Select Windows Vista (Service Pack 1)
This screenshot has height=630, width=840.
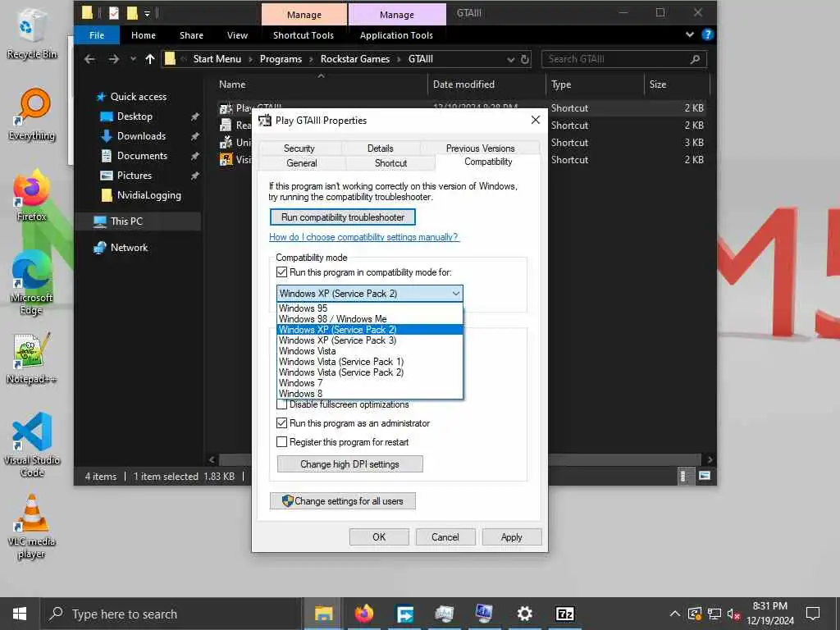coord(370,362)
